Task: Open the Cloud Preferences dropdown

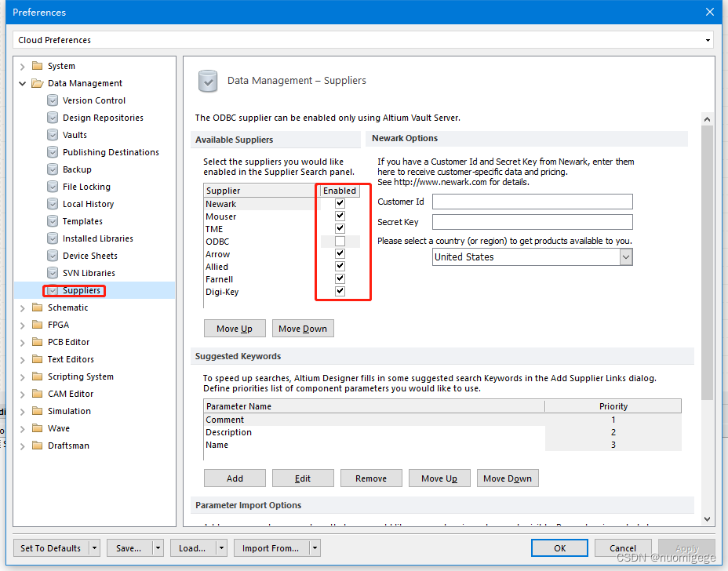Action: pos(708,40)
